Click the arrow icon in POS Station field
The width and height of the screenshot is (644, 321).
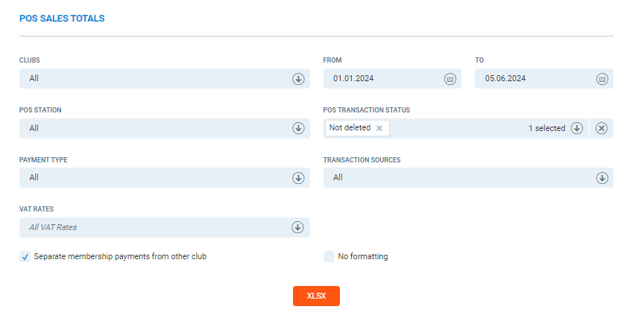[298, 128]
